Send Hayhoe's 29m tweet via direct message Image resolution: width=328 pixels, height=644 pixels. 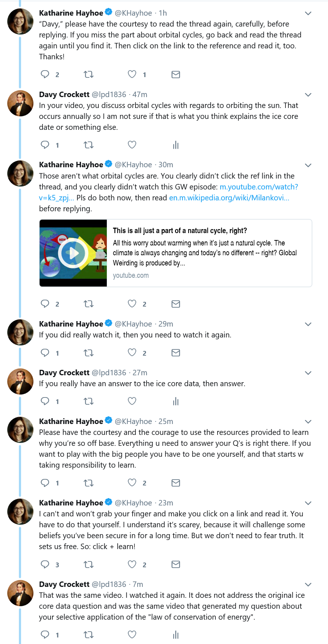coord(176,353)
